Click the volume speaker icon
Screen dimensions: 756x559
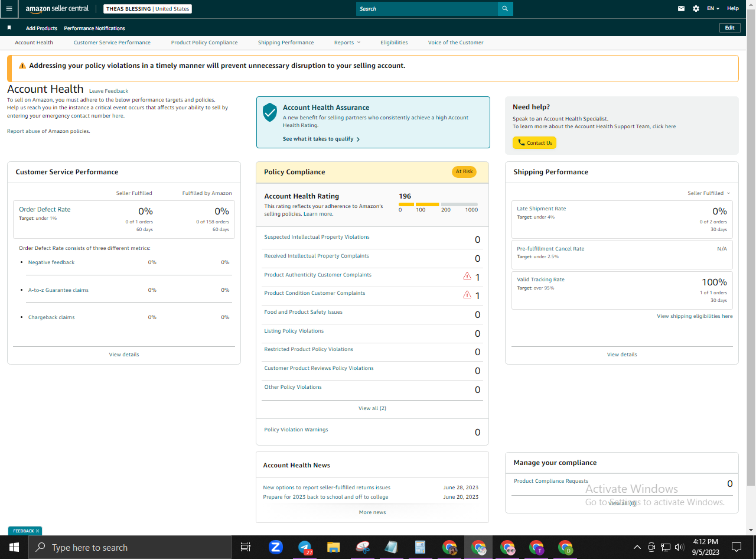tap(679, 547)
